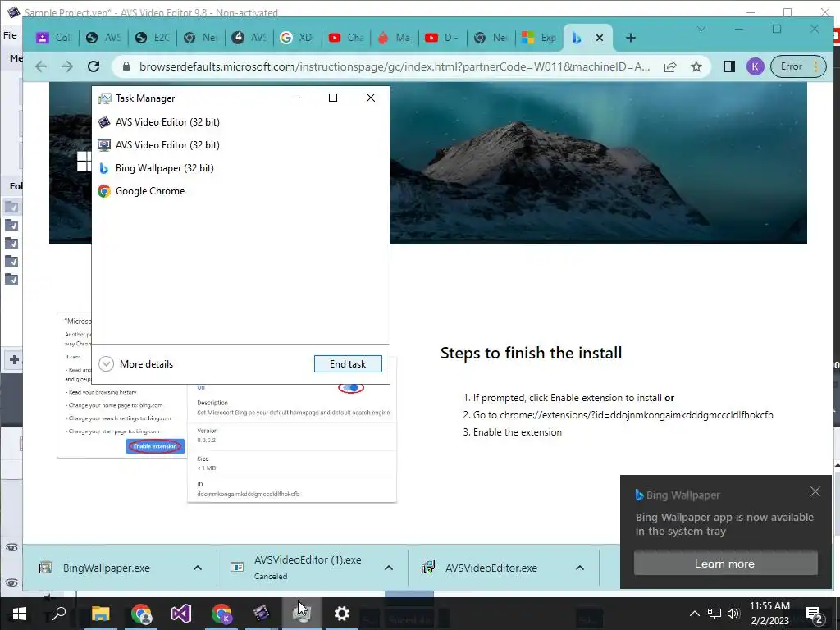Reload the browserdefaults page
The height and width of the screenshot is (630, 840).
pos(94,66)
